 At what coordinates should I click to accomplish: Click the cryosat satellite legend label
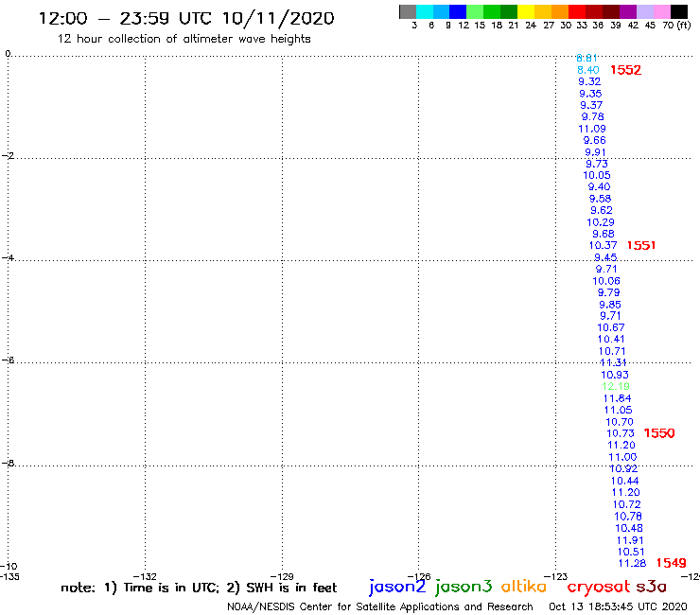[598, 587]
